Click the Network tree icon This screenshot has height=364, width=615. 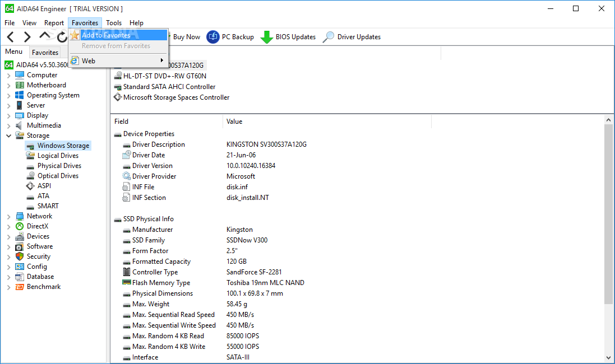[x=20, y=216]
